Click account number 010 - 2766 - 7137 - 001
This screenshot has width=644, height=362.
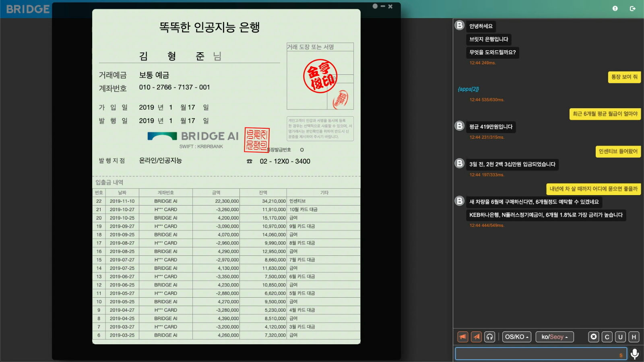[x=174, y=87]
